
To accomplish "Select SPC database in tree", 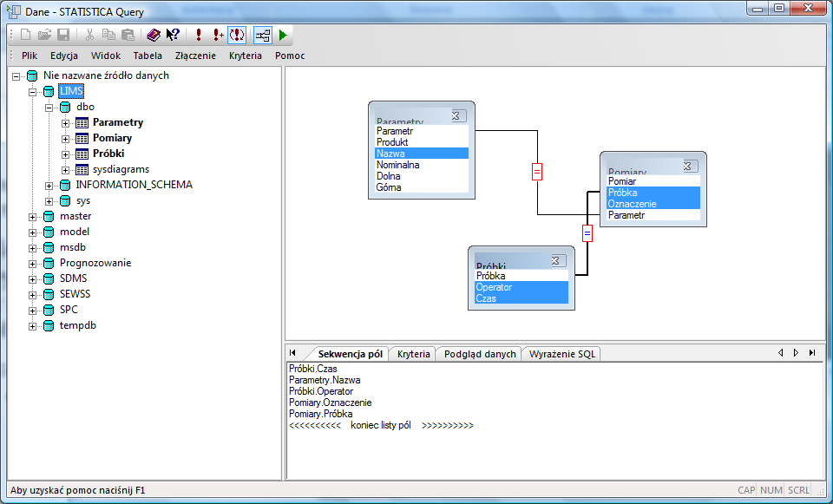I will click(x=69, y=310).
